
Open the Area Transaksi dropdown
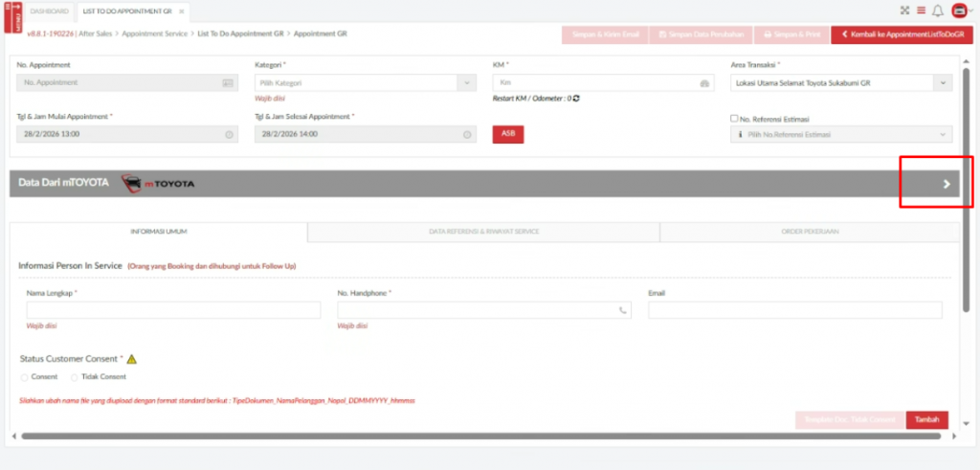[839, 83]
